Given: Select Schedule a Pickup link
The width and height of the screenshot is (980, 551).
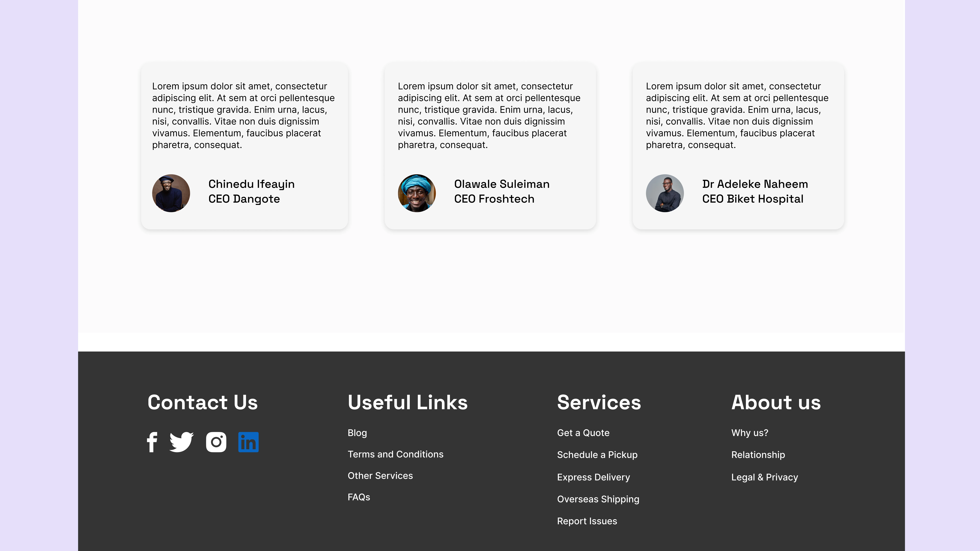Looking at the screenshot, I should [x=597, y=455].
